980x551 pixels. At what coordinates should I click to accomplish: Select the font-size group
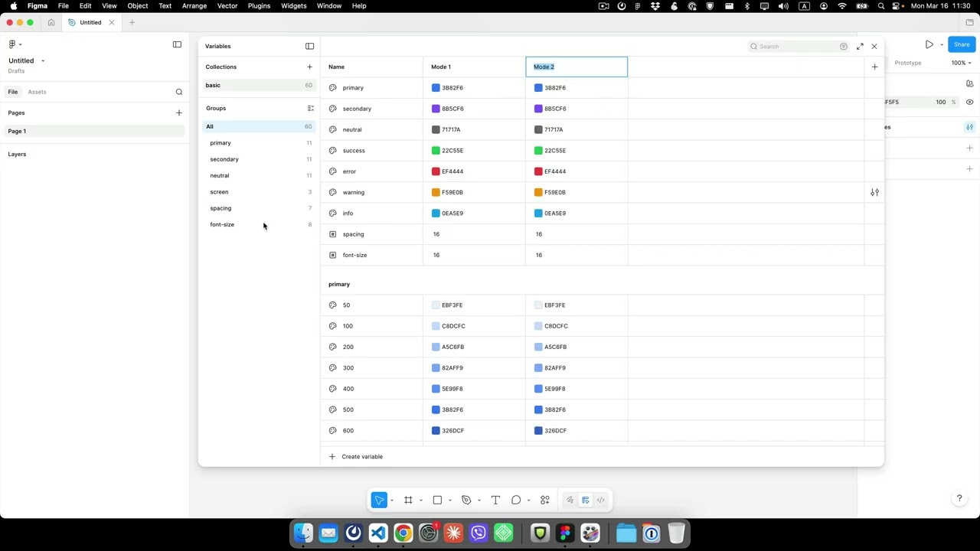[258, 224]
